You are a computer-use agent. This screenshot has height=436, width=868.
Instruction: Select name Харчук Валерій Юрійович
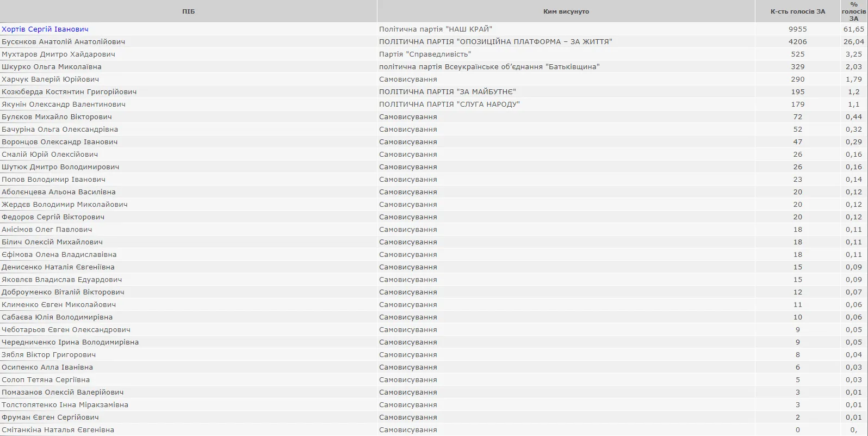click(51, 79)
